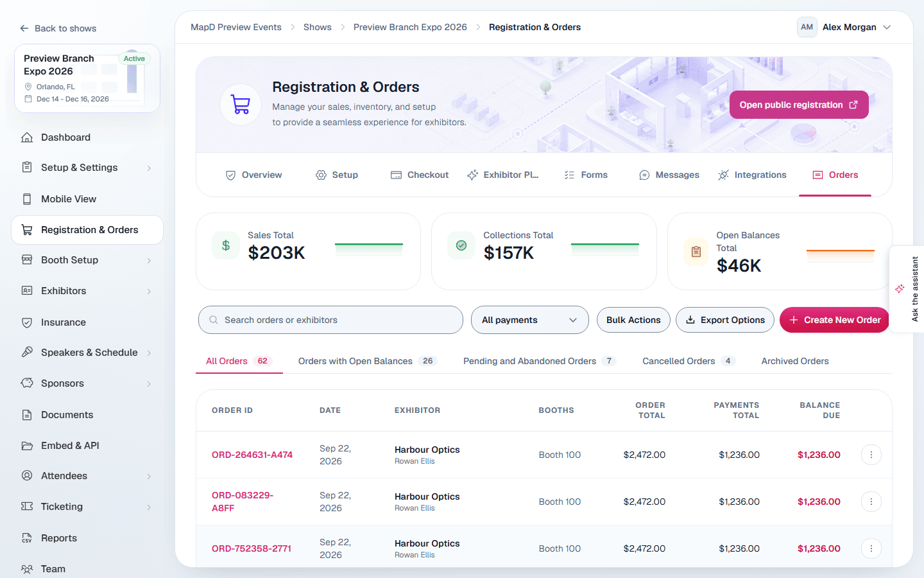Click the Create New Order button

click(x=834, y=320)
